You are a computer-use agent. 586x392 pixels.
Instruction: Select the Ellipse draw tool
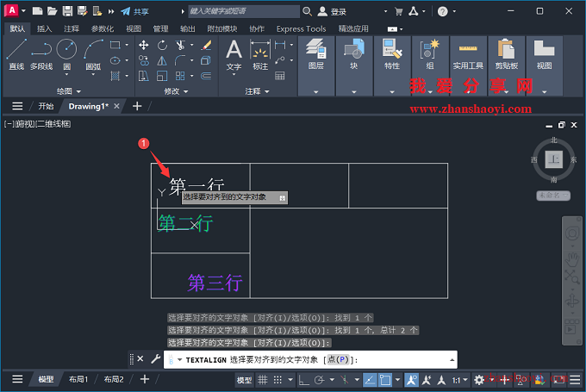[115, 60]
